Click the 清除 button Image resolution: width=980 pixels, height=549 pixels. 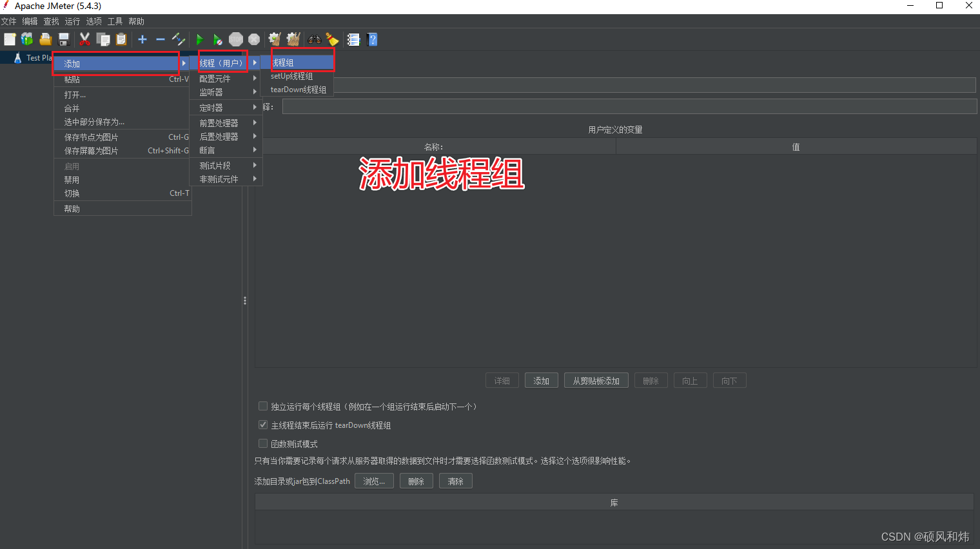pos(456,481)
